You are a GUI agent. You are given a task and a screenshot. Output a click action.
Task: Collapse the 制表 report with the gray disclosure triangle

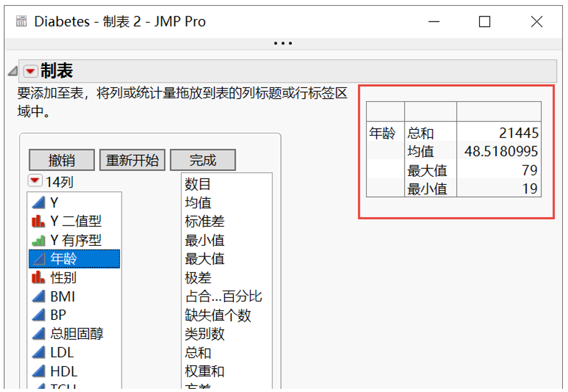click(11, 71)
